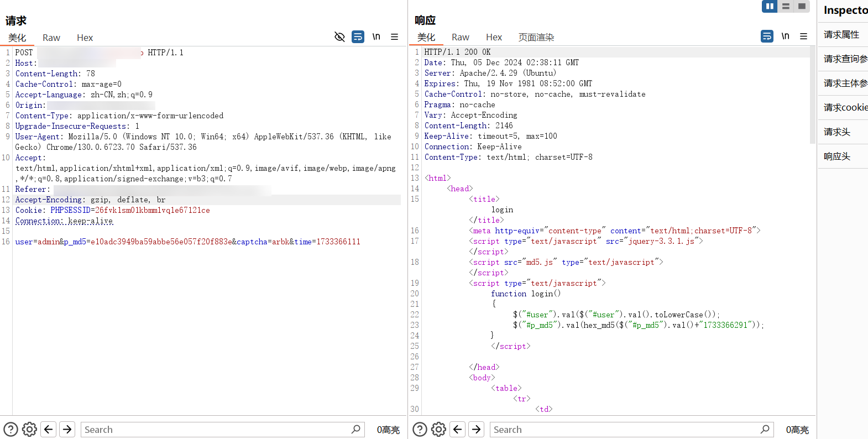This screenshot has width=868, height=439.
Task: Switch response view to 美化 tab
Action: tap(426, 37)
